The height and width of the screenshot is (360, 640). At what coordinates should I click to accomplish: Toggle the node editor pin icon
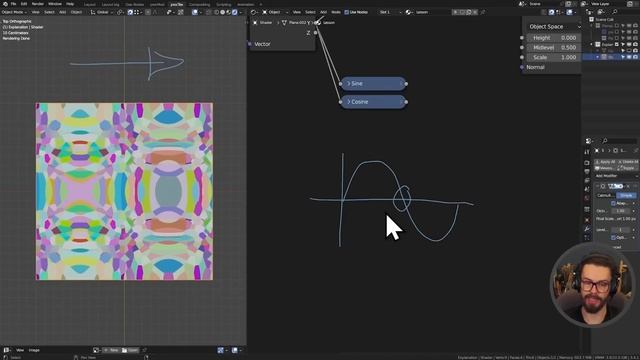[483, 12]
